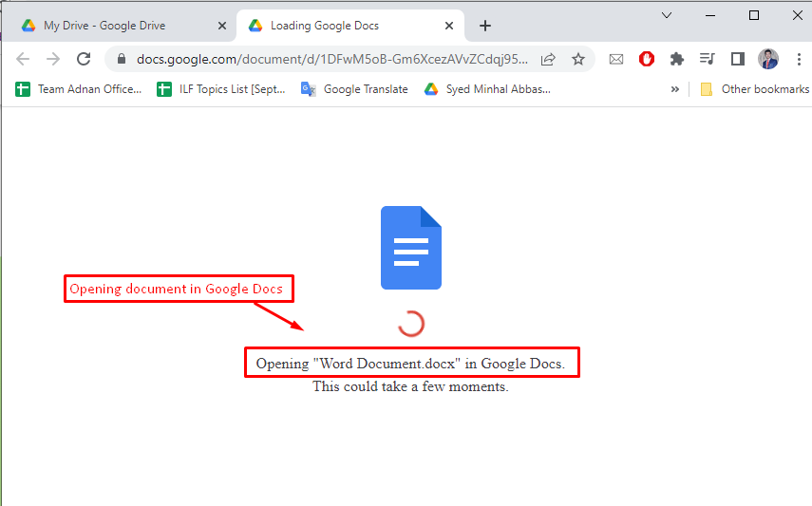Viewport: 812px width, 506px height.
Task: Close the My Drive - Google Drive tab
Action: click(222, 26)
